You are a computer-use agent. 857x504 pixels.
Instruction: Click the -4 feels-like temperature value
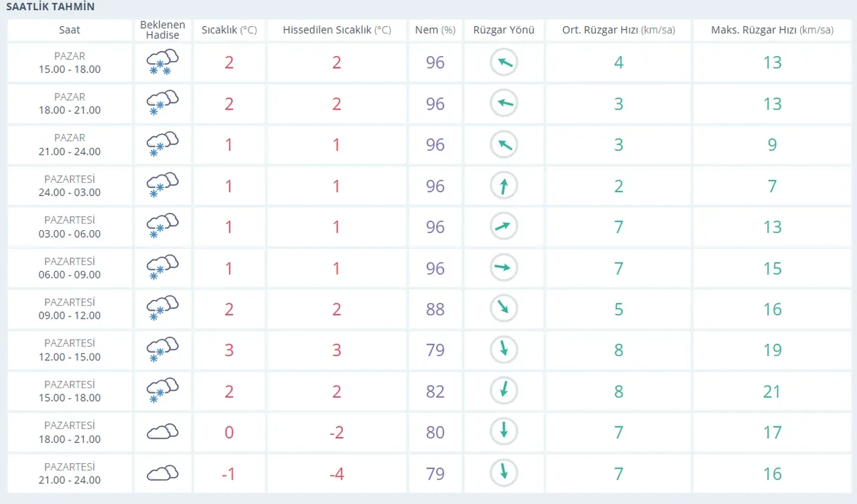coord(336,473)
